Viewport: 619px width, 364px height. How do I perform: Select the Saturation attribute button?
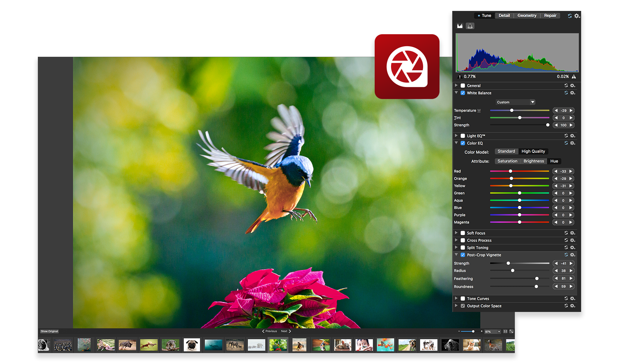coord(507,161)
